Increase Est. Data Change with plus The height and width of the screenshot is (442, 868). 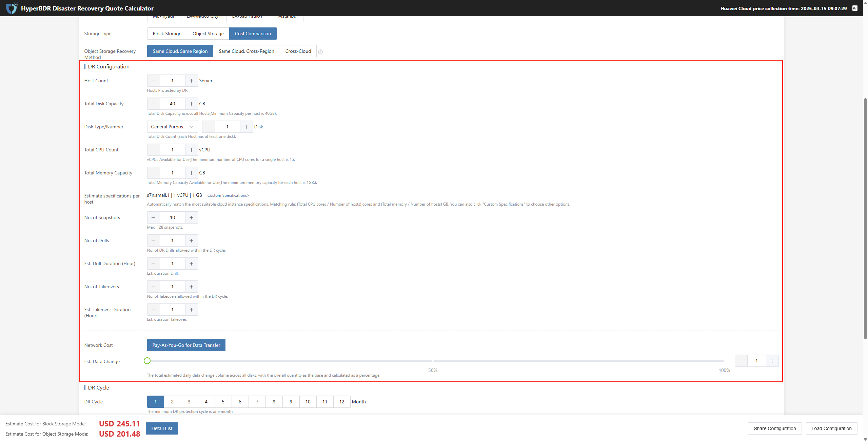point(772,361)
